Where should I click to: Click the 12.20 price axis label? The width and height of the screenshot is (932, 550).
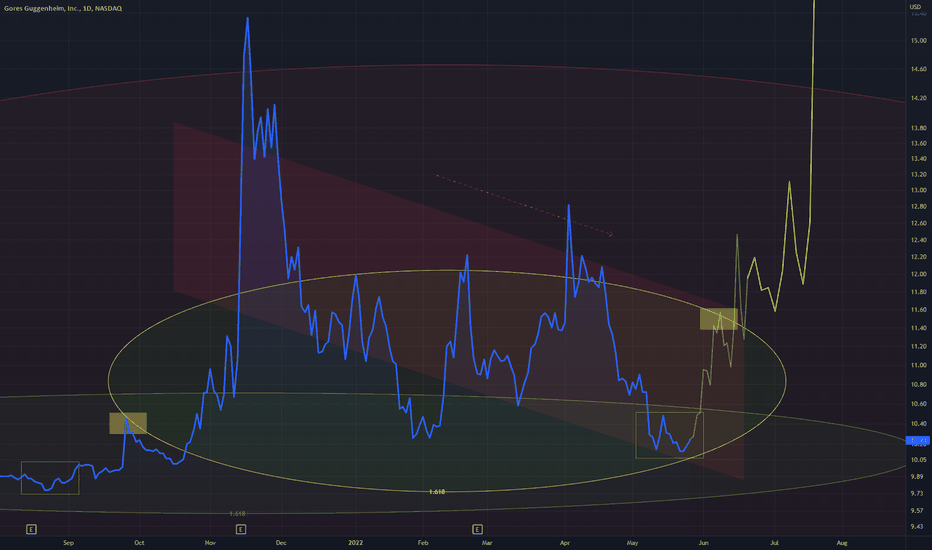click(x=918, y=257)
